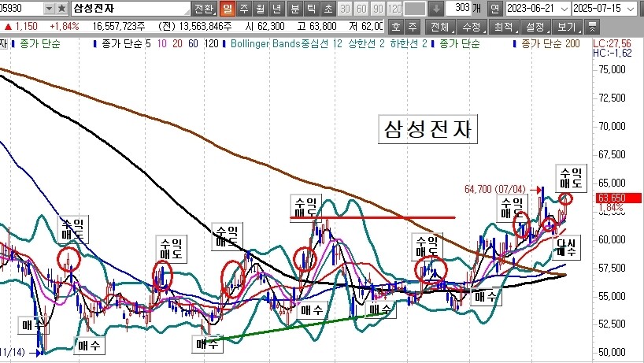Click the 303 candle count field
The image size is (644, 363).
tap(458, 8)
